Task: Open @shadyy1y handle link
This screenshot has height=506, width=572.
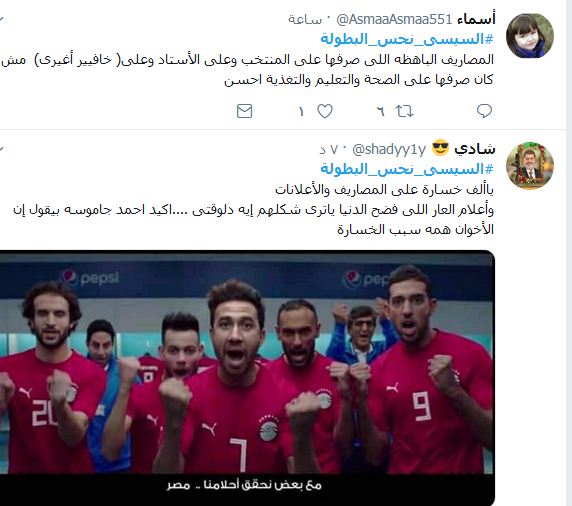Action: tap(389, 149)
